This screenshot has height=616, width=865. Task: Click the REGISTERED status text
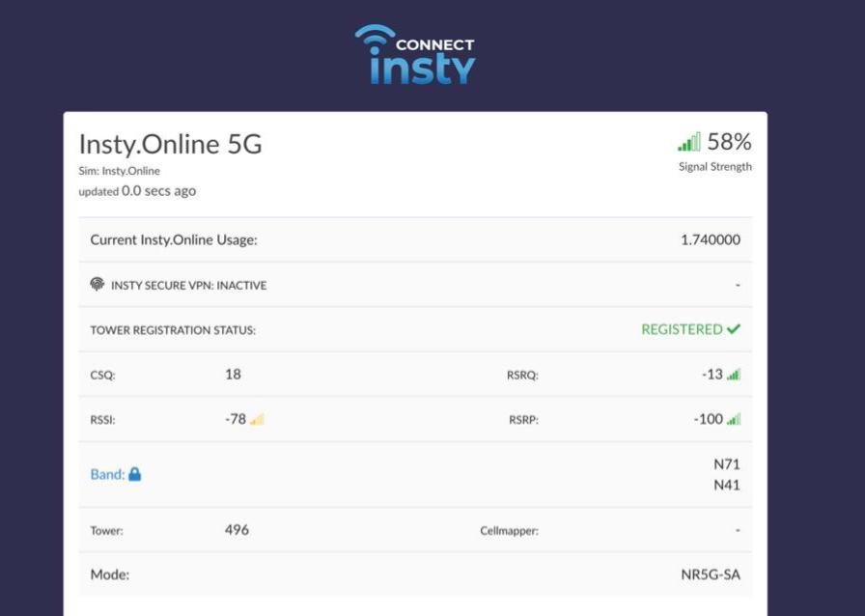click(682, 329)
